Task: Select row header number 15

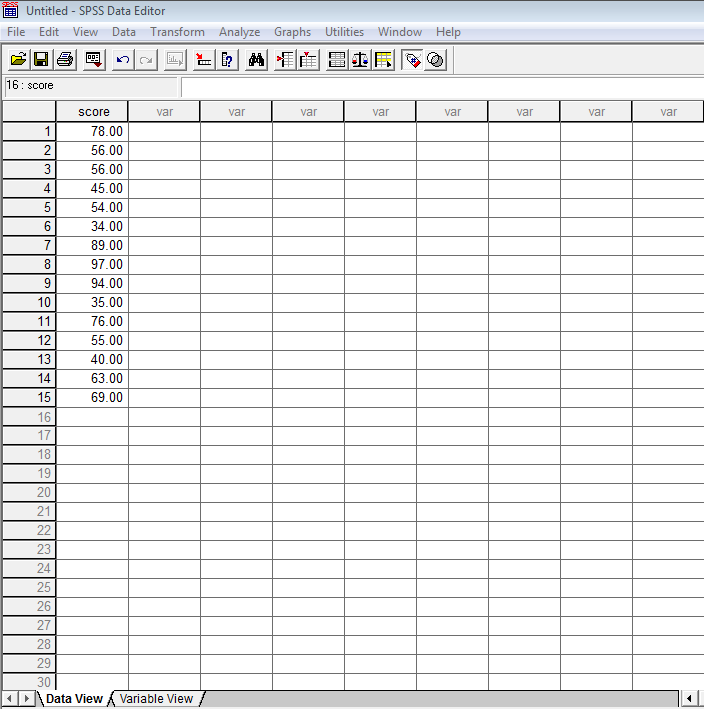Action: [x=29, y=397]
